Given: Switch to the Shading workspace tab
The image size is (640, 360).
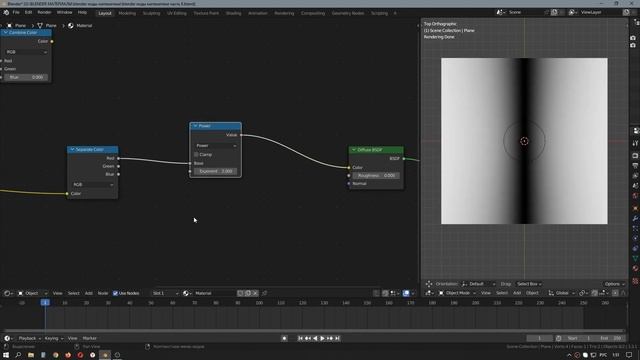Looking at the screenshot, I should click(233, 13).
